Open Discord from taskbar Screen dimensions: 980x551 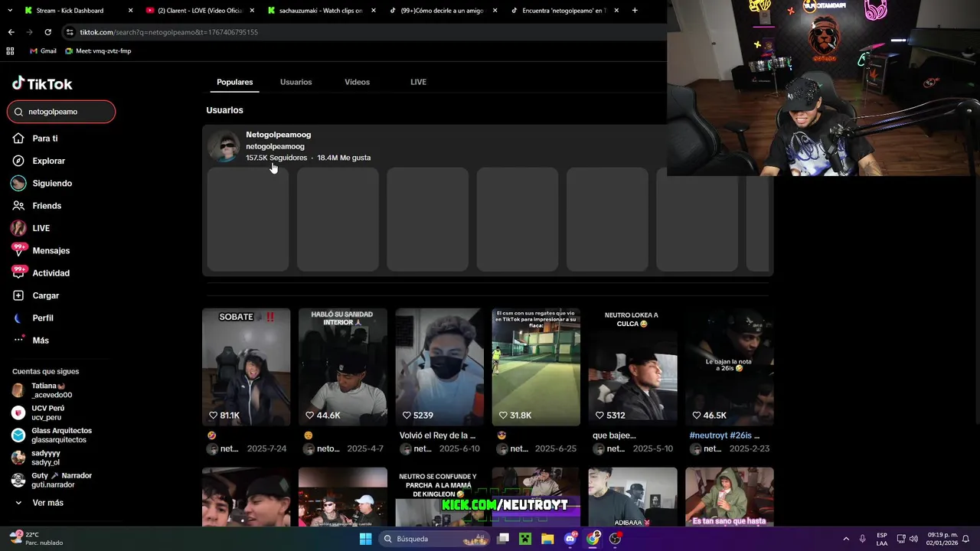click(x=570, y=539)
